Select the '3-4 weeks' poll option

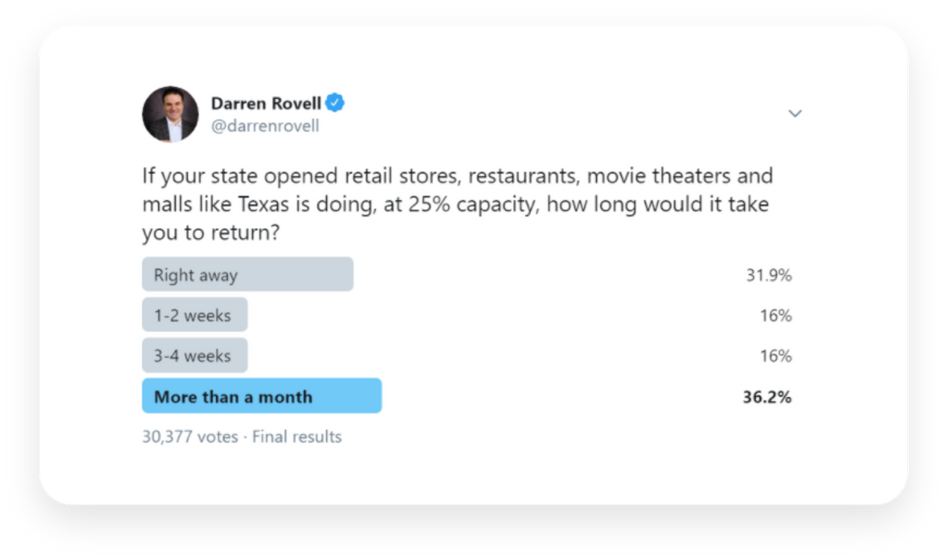(x=195, y=355)
